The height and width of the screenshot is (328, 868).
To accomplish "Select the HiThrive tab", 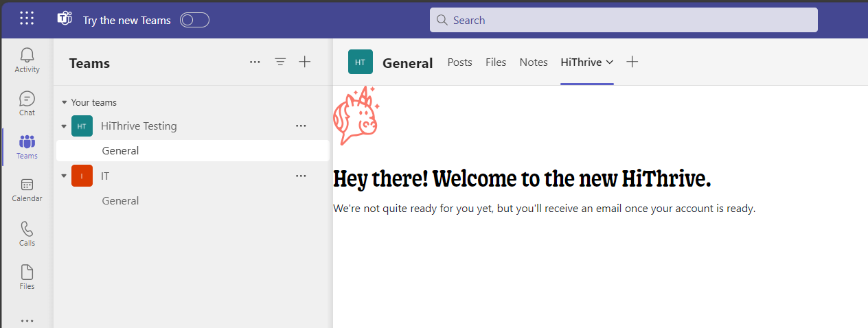I will point(581,62).
